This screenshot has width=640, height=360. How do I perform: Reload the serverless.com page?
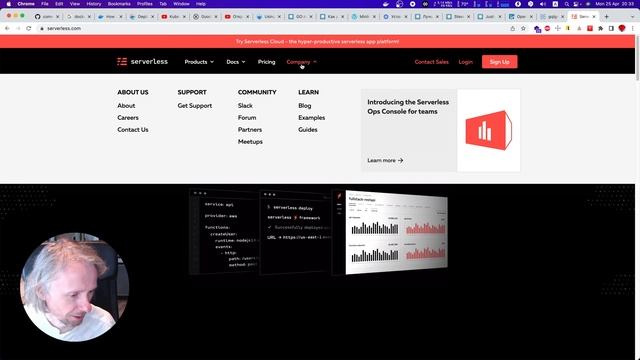29,29
